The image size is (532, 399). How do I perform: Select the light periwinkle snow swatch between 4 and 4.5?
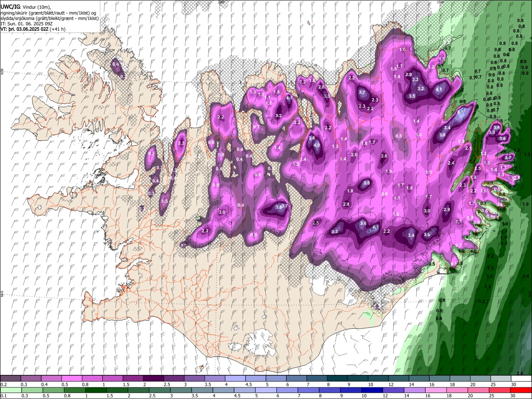click(235, 379)
